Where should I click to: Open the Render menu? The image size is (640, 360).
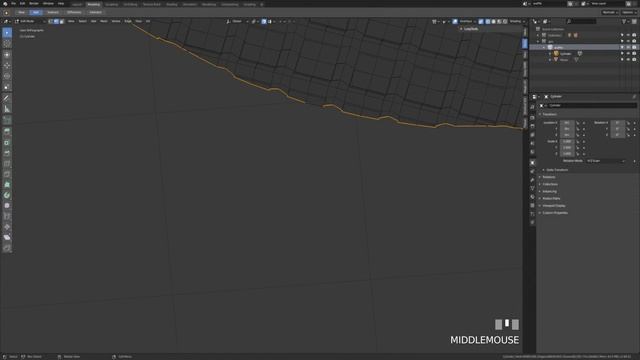coord(34,4)
